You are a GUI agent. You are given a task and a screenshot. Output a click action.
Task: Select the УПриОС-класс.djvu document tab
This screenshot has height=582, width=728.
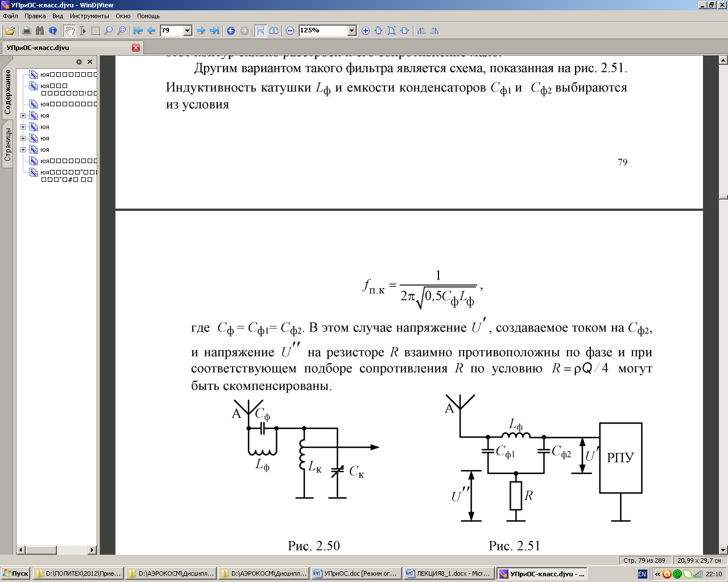tap(72, 48)
